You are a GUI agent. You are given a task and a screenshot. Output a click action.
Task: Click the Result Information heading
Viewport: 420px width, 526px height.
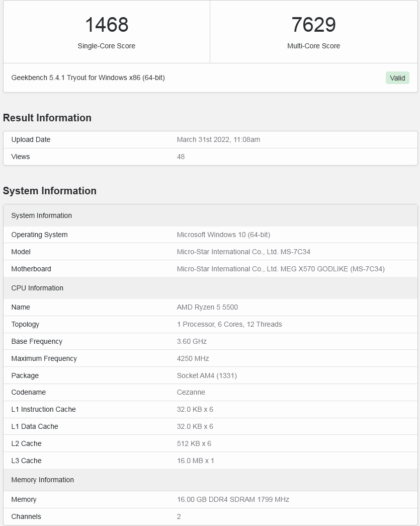47,118
